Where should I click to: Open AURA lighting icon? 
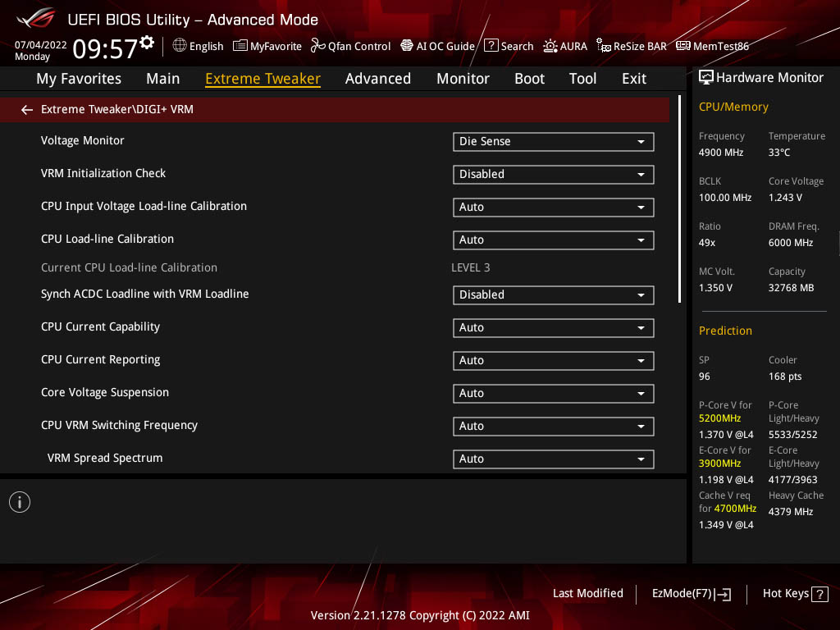click(x=550, y=46)
